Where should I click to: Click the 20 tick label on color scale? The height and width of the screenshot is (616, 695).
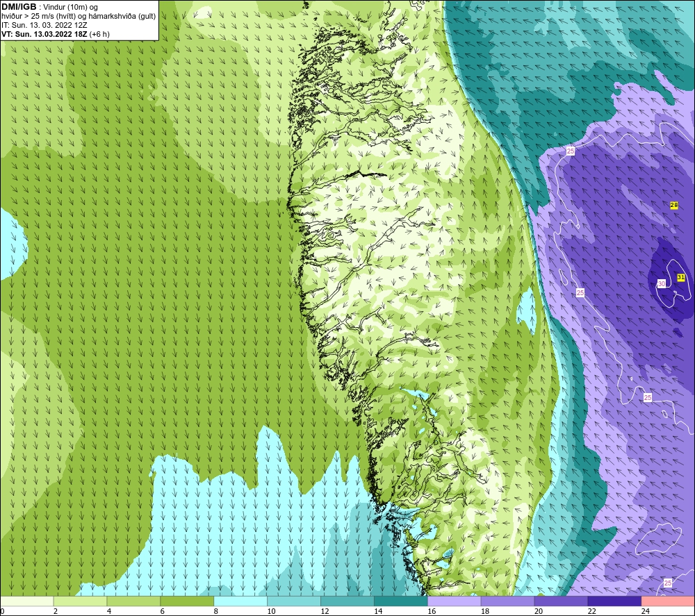tap(539, 611)
